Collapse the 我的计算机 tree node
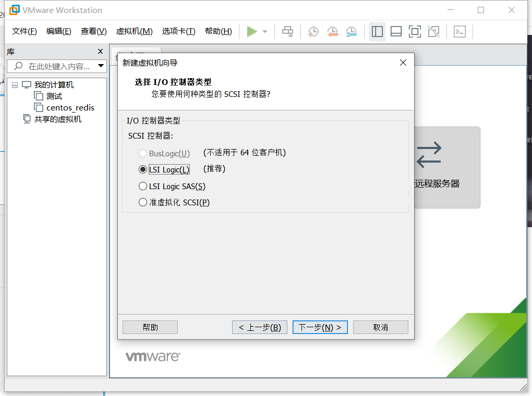The width and height of the screenshot is (532, 396). point(15,84)
